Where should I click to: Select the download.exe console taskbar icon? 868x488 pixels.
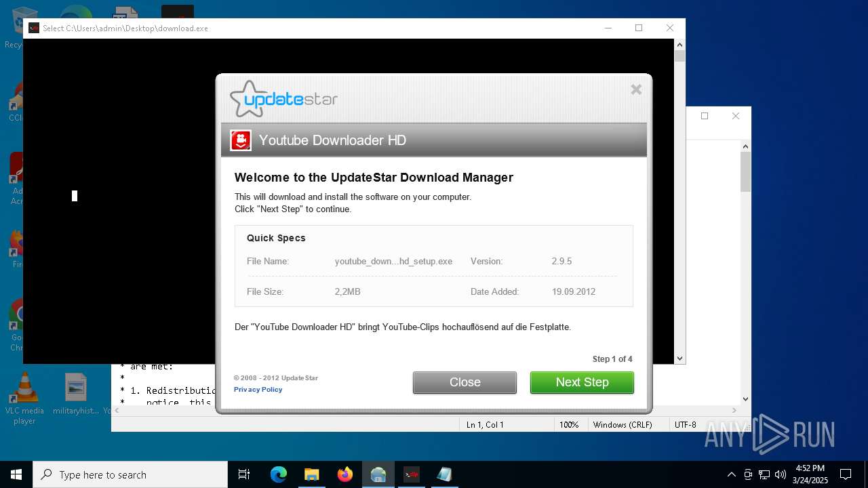tap(412, 474)
